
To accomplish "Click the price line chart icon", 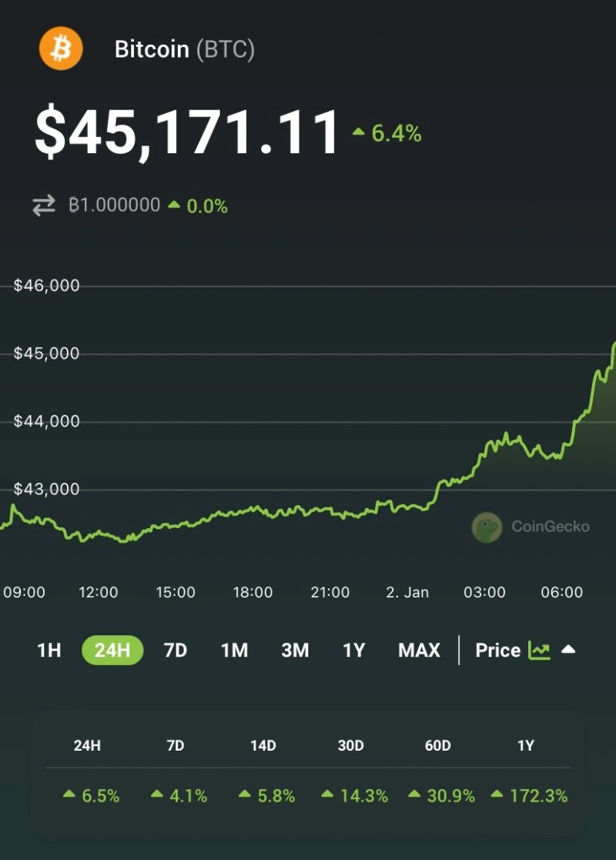I will click(539, 651).
